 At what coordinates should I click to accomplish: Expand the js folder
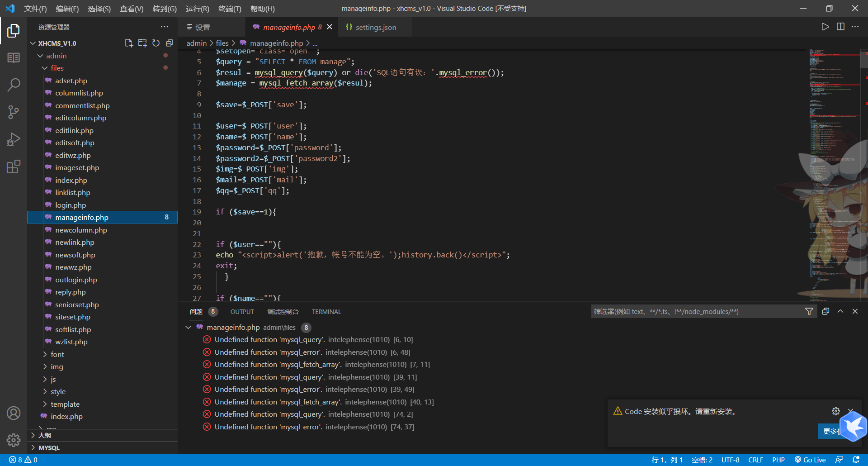pyautogui.click(x=45, y=379)
